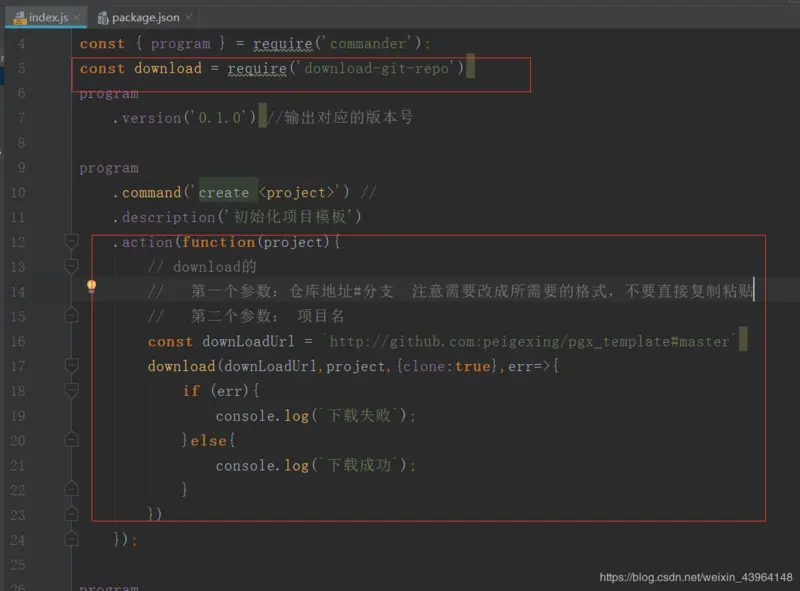Toggle the fold end marker on line 24
Viewport: 800px width, 591px height.
tap(71, 539)
